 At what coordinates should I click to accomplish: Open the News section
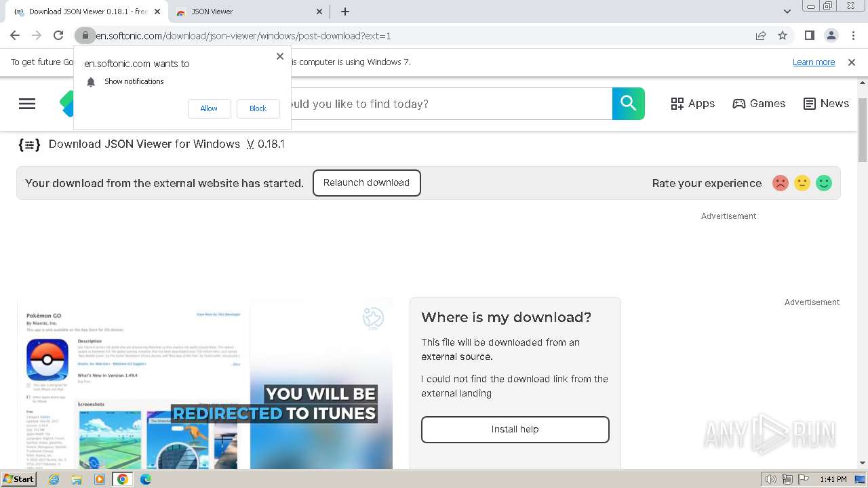[826, 104]
